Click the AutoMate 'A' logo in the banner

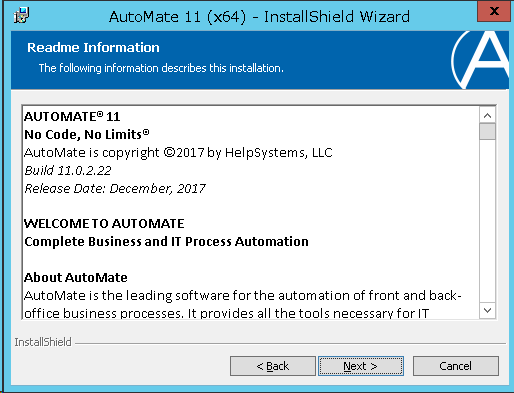coord(480,60)
